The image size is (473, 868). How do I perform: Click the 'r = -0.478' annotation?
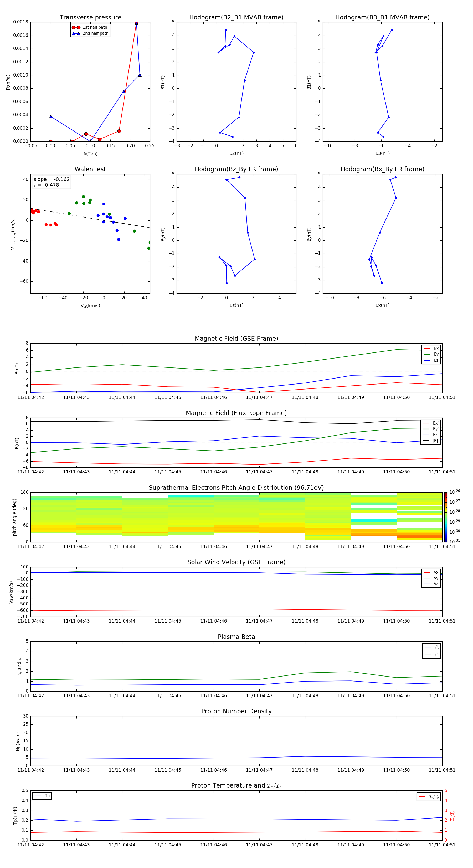(x=47, y=185)
